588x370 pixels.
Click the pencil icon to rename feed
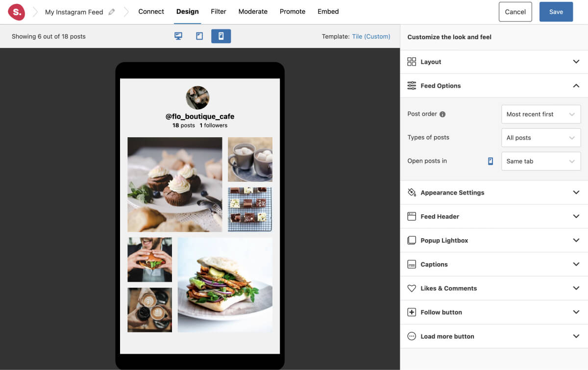(x=112, y=12)
